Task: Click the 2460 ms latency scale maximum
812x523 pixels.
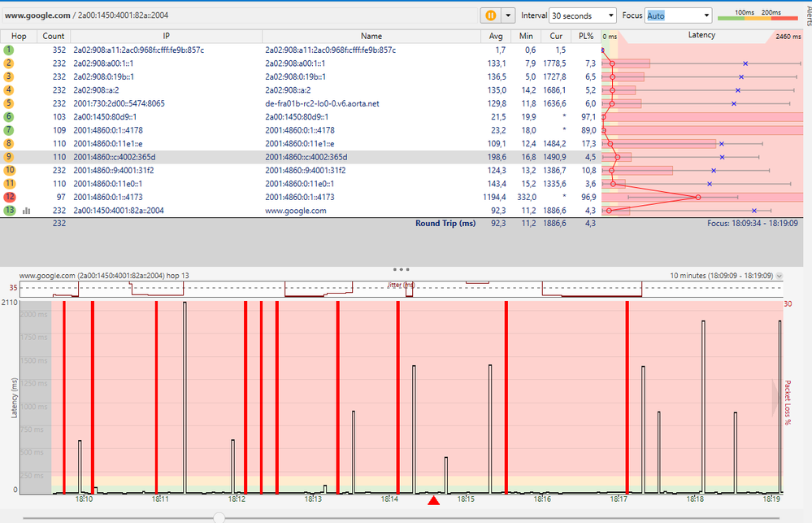Action: click(788, 37)
